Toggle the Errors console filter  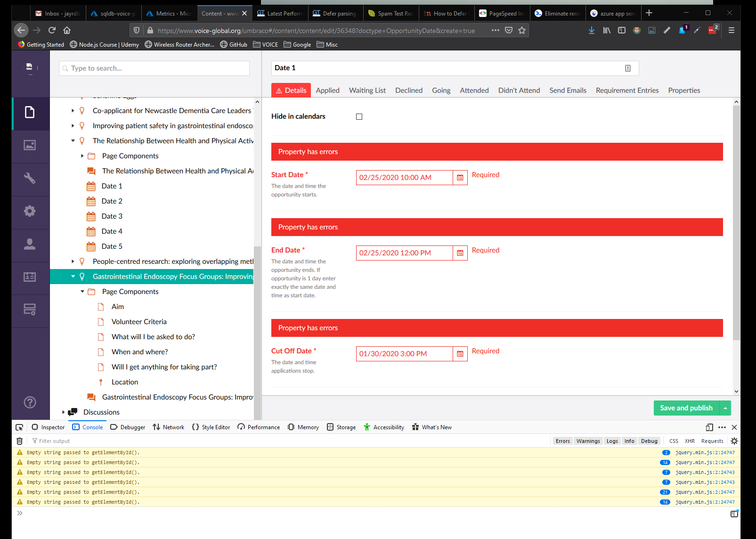(x=562, y=441)
